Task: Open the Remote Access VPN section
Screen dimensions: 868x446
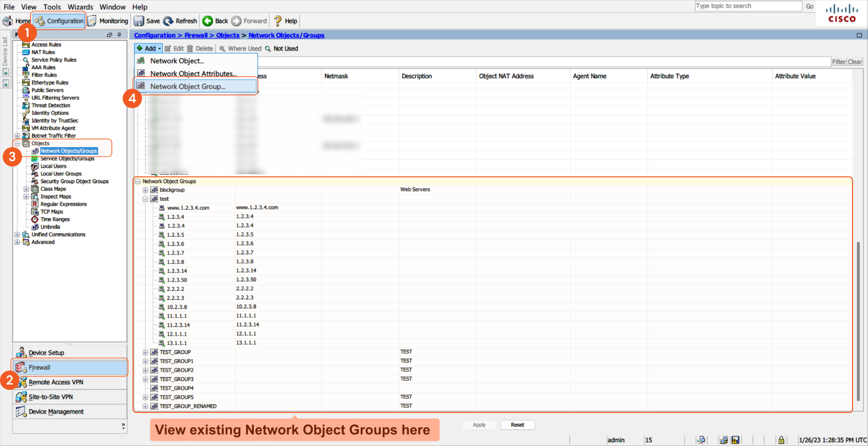Action: [56, 382]
